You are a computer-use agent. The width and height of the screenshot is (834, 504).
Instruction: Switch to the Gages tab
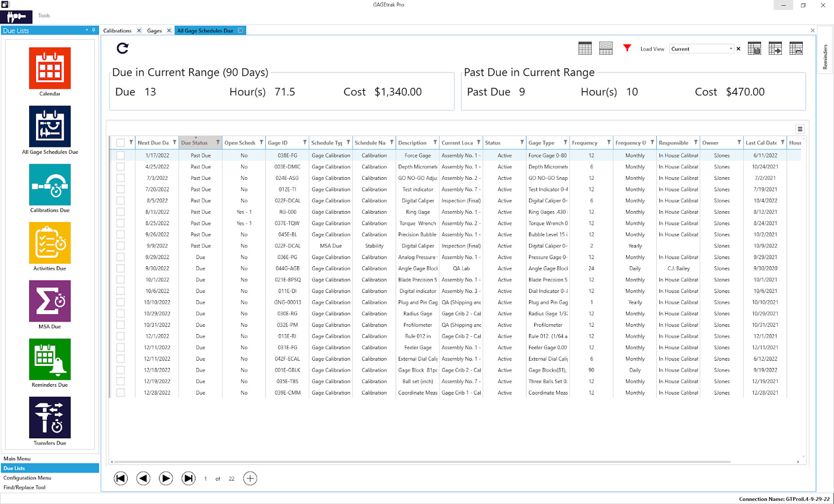point(155,30)
